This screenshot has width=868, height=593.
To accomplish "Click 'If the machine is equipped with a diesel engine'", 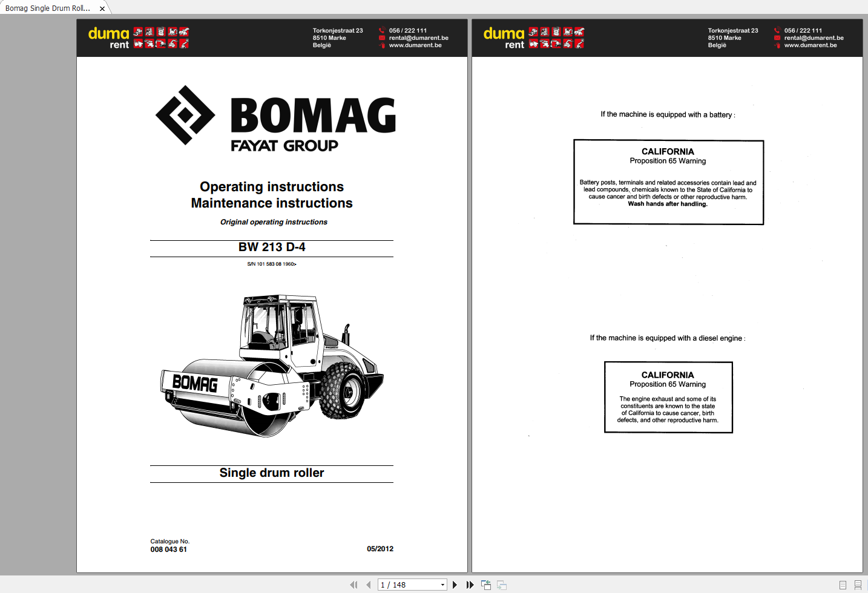I will tap(668, 338).
